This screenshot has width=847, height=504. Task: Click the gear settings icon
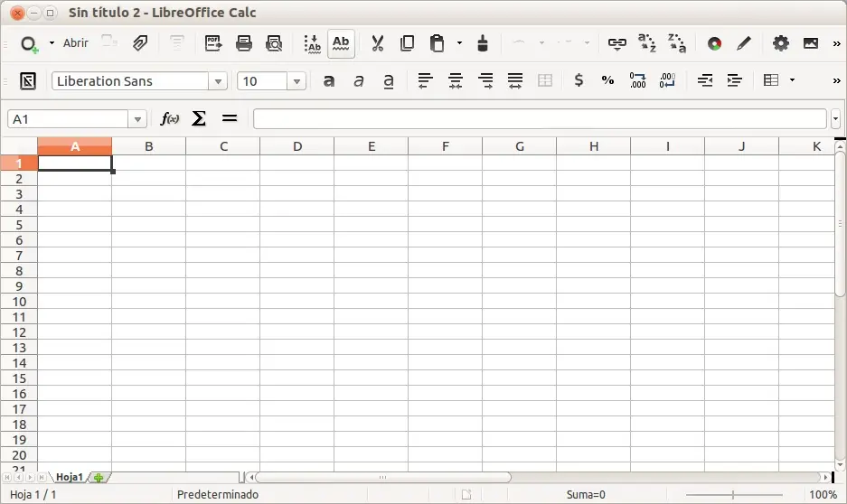[780, 43]
